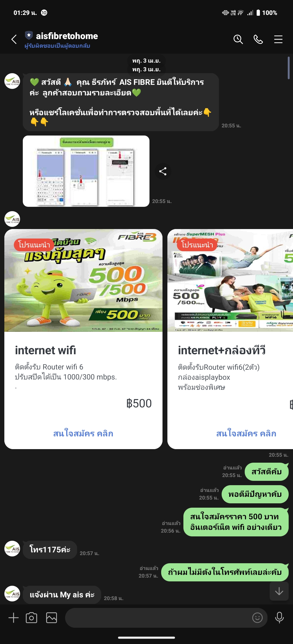Tap the microphone voice message icon

[279, 618]
